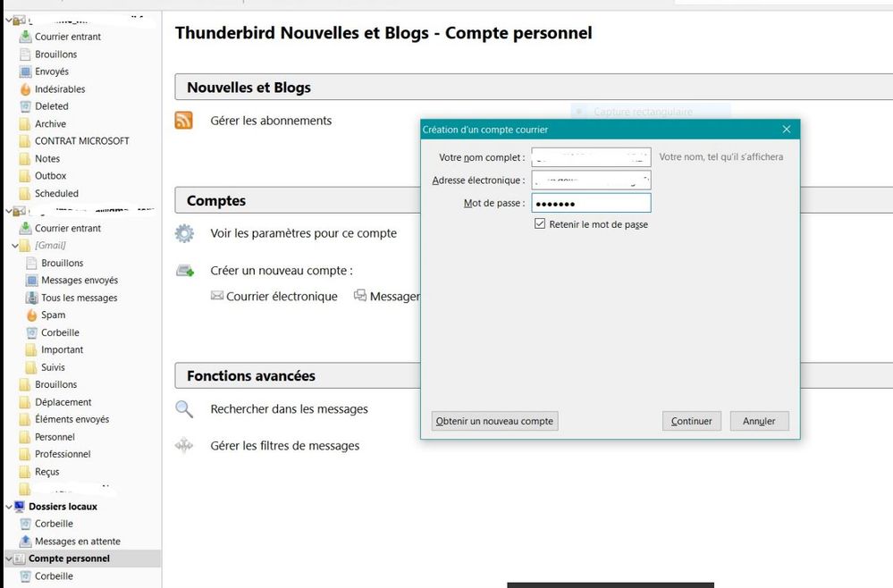Open first account's Courrier entrant inbox
The width and height of the screenshot is (893, 588).
(x=68, y=37)
